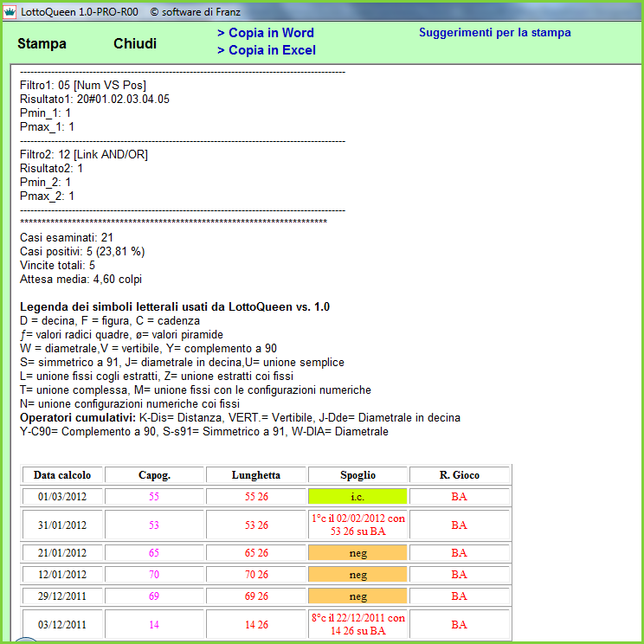Click the Attesa media: 4,60 colpi line
Screen dimensions: 644x644
tap(80, 280)
